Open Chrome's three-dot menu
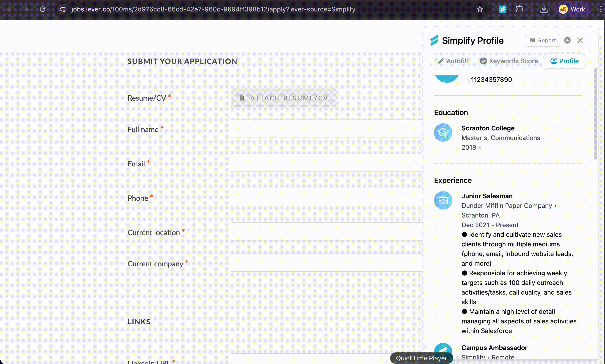This screenshot has height=364, width=605. click(x=601, y=9)
